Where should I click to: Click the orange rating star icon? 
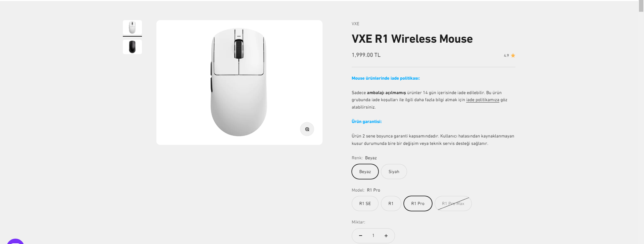513,55
